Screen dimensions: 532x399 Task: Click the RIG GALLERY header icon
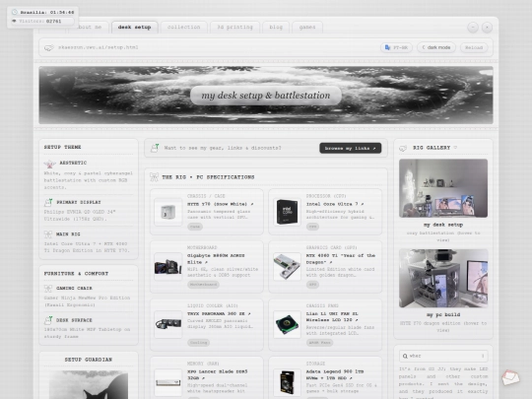(x=403, y=148)
